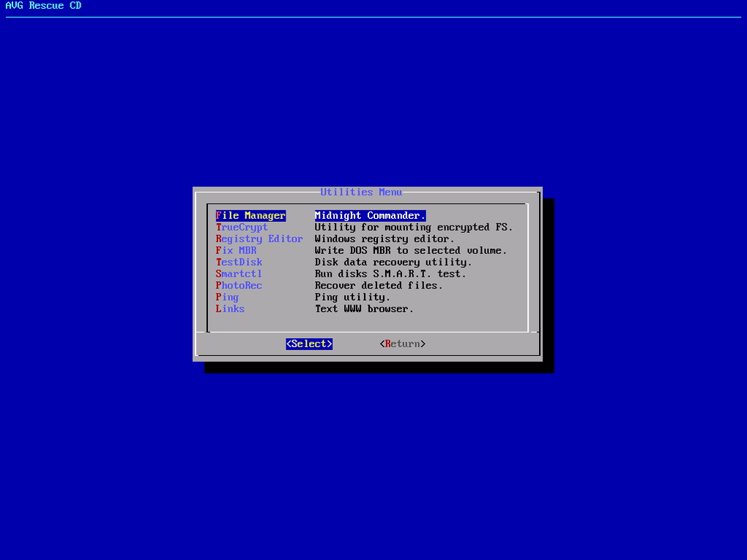The image size is (747, 560).
Task: Select the PhotoRec menu item
Action: (x=239, y=285)
